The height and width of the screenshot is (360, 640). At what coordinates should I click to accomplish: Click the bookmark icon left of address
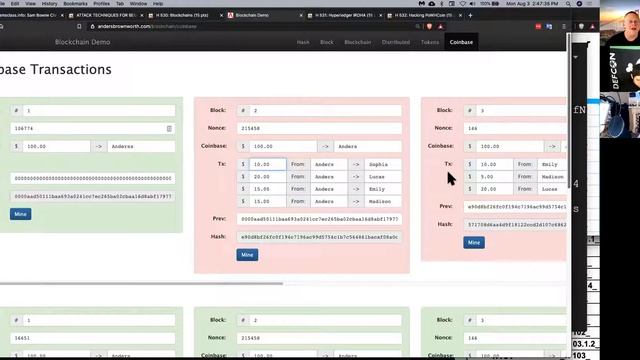coord(79,27)
